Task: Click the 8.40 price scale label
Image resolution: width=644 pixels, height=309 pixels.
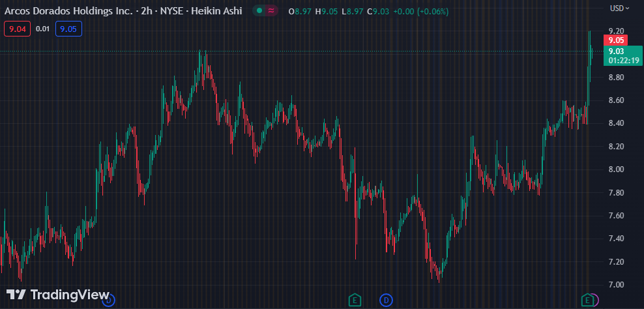Action: pyautogui.click(x=616, y=123)
